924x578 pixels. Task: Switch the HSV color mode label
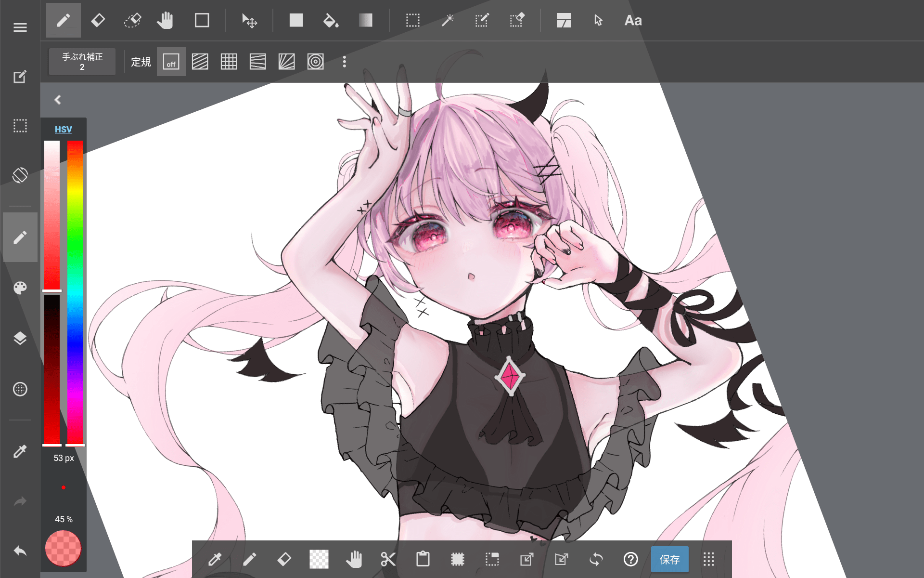click(x=63, y=129)
